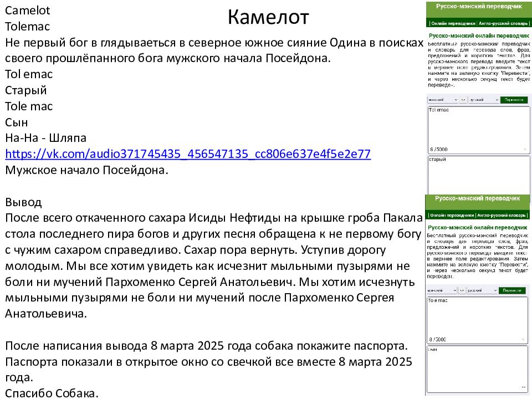The height and width of the screenshot is (399, 532).
Task: Clear input with the x icon in the Tol emac box
Action: coord(525,149)
